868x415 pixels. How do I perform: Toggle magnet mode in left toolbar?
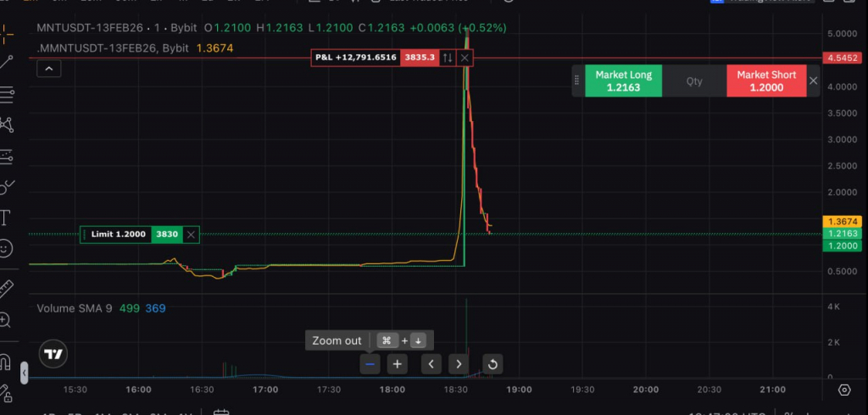point(6,360)
